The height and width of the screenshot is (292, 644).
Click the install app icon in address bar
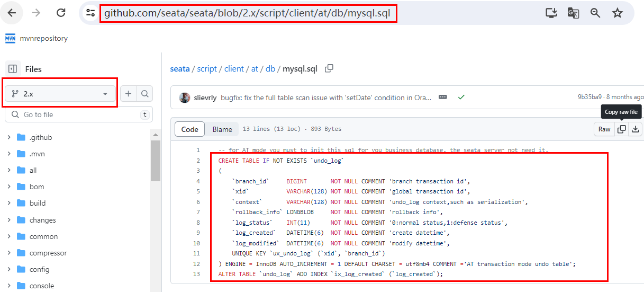[551, 13]
